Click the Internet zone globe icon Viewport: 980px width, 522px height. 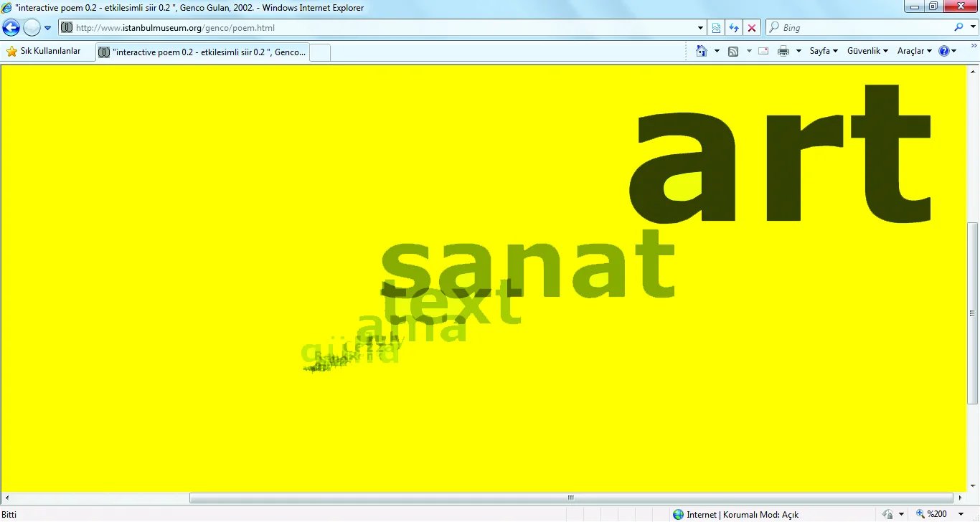click(x=678, y=514)
